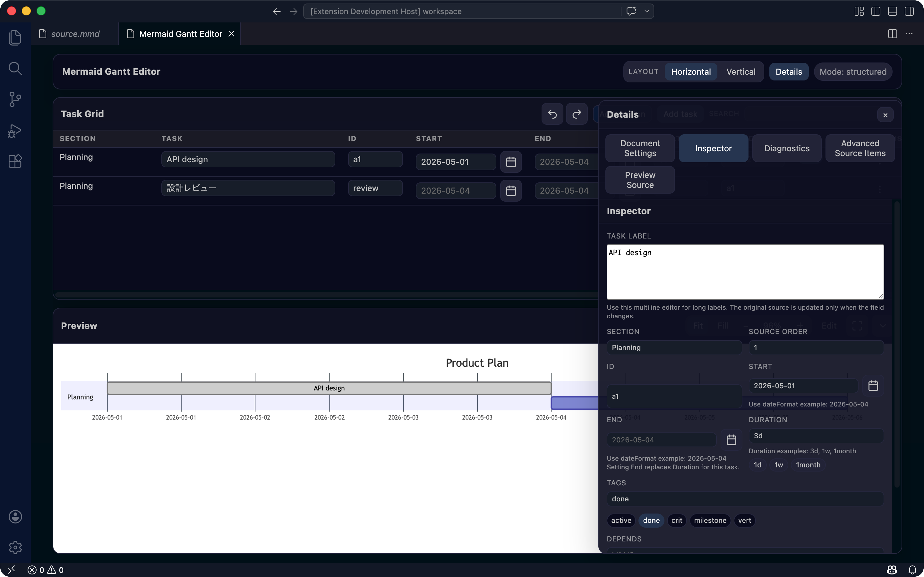Expand the workspace dropdown in the title bar
Viewport: 924px width, 577px height.
(646, 11)
